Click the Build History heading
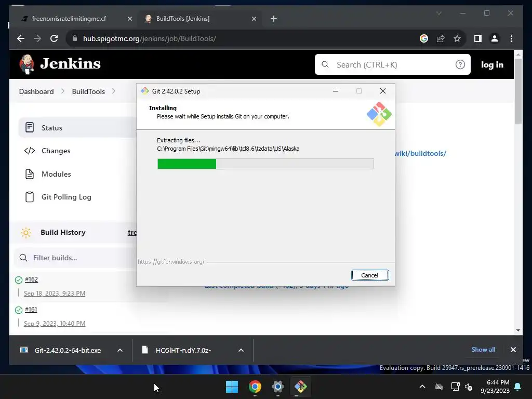This screenshot has width=532, height=399. [63, 232]
